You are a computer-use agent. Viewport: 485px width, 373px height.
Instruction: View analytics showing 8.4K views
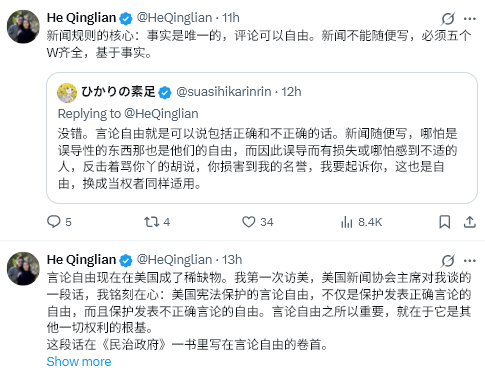[347, 222]
